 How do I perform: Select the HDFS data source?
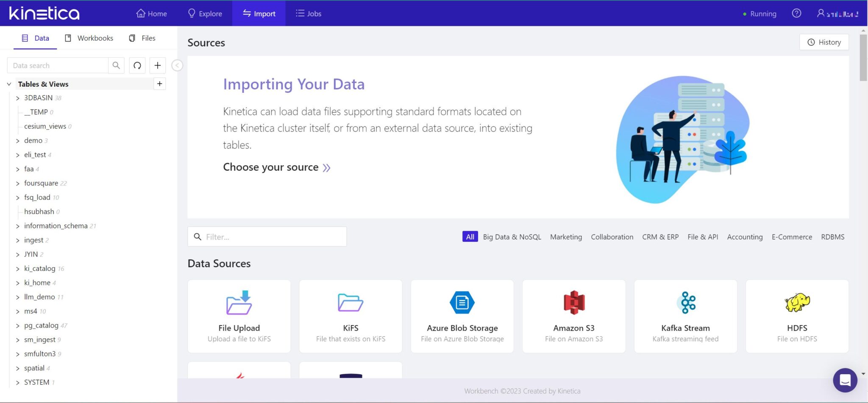[x=796, y=315]
